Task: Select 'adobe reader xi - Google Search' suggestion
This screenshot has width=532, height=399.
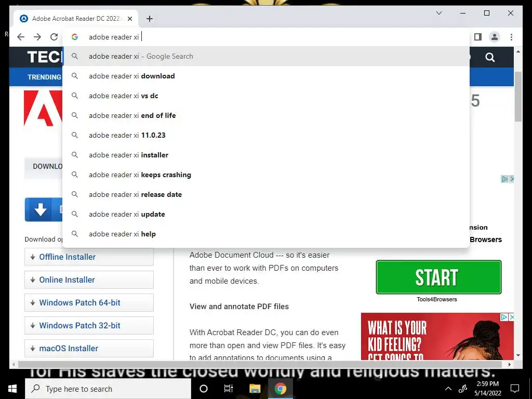Action: point(266,56)
